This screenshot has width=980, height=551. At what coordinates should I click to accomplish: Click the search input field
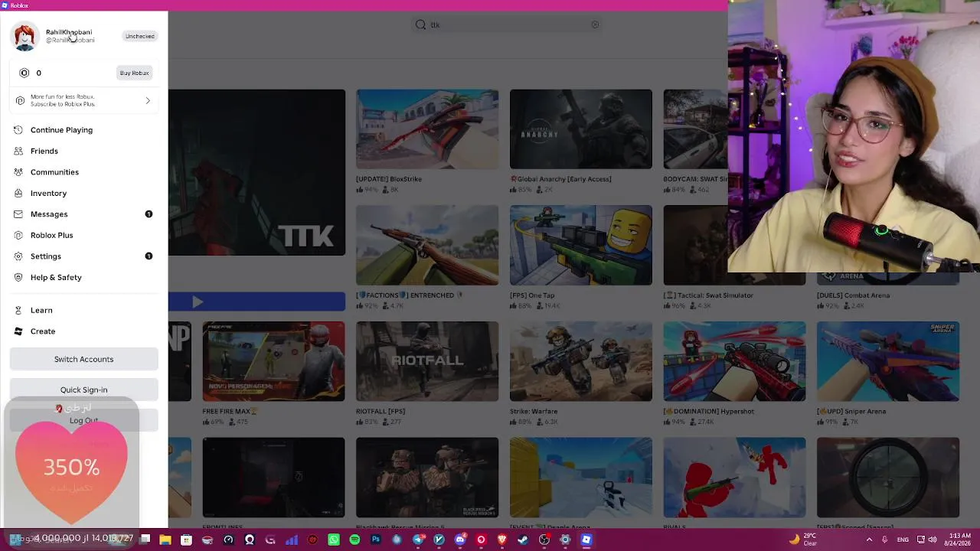pos(507,24)
